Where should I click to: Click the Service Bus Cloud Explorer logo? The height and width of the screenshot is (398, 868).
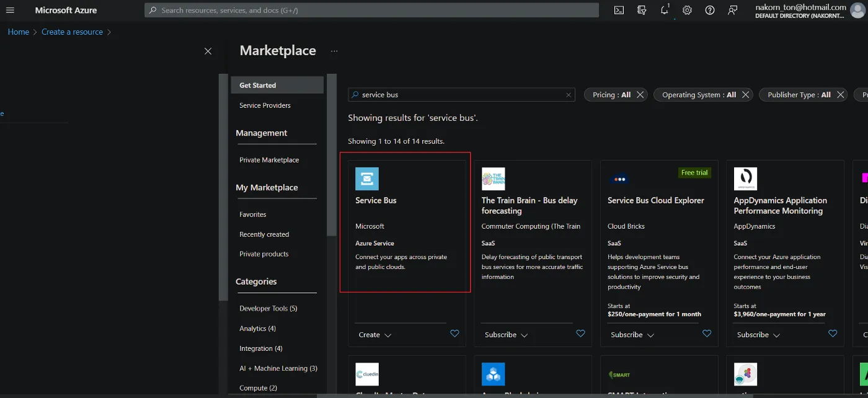click(619, 179)
